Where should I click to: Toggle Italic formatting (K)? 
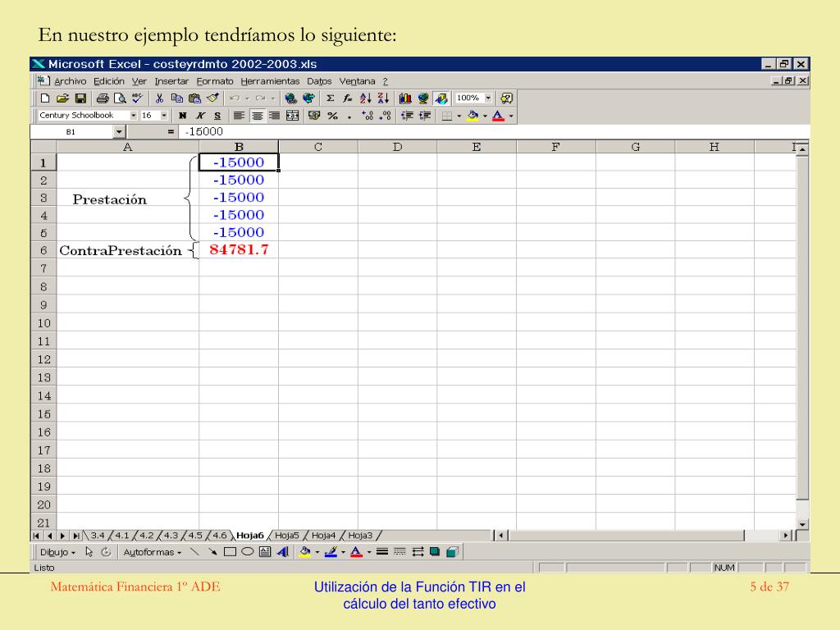click(x=200, y=115)
